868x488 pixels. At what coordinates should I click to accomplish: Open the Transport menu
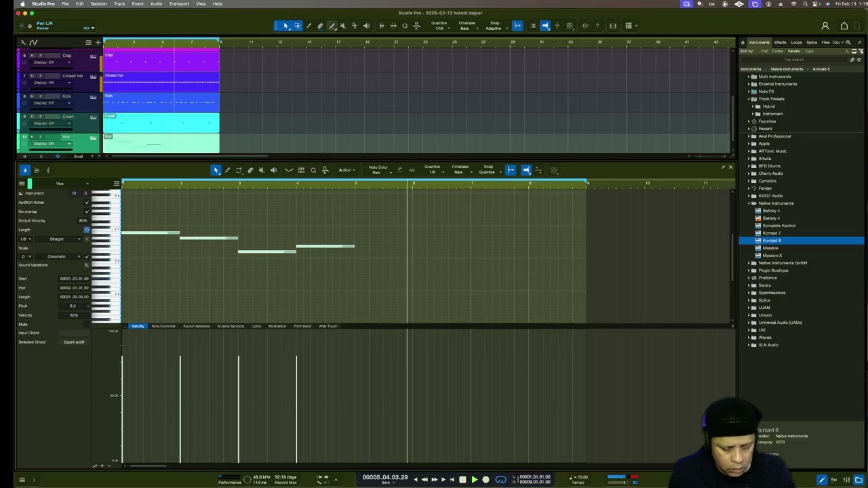pyautogui.click(x=179, y=4)
